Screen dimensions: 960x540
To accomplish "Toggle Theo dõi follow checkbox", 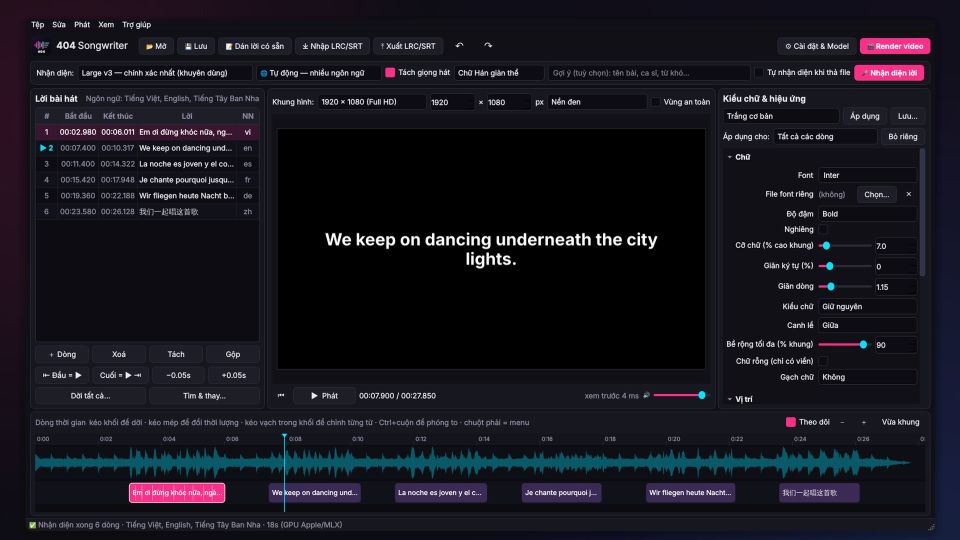I will [791, 422].
